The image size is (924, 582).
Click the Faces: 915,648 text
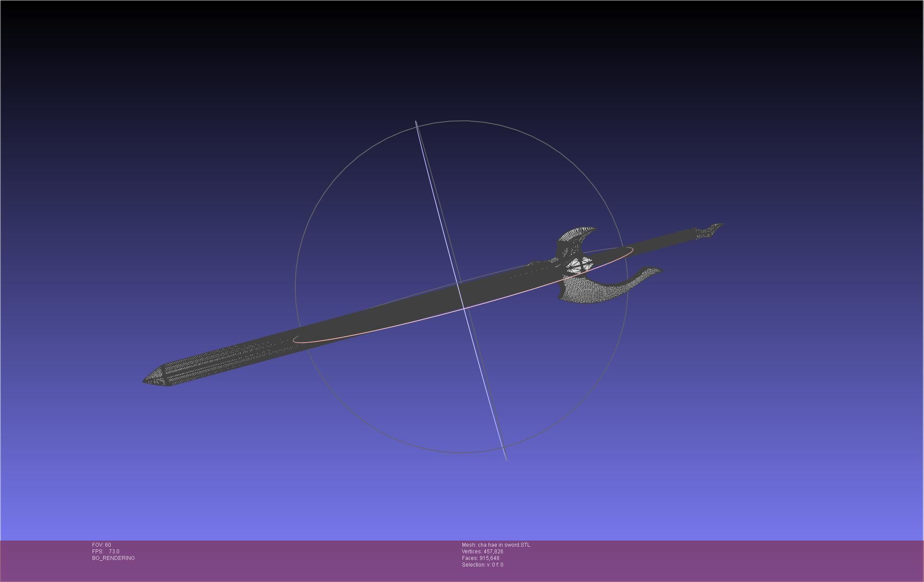tap(481, 558)
